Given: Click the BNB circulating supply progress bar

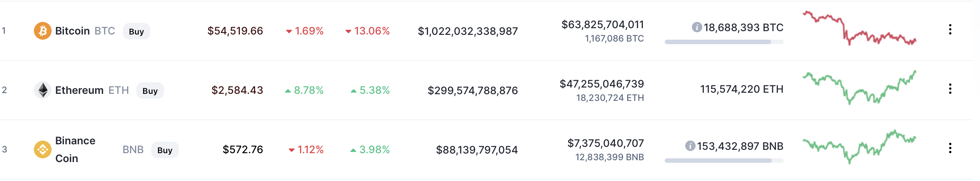Looking at the screenshot, I should [723, 161].
